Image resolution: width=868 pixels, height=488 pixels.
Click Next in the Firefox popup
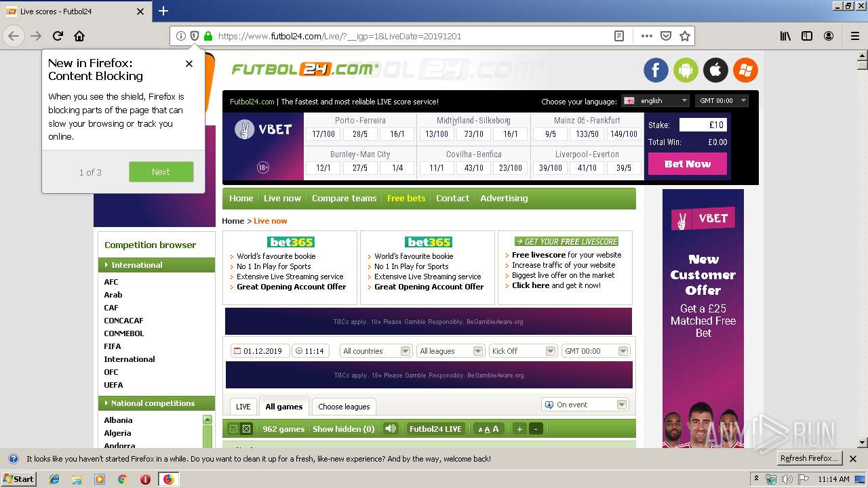pos(161,172)
